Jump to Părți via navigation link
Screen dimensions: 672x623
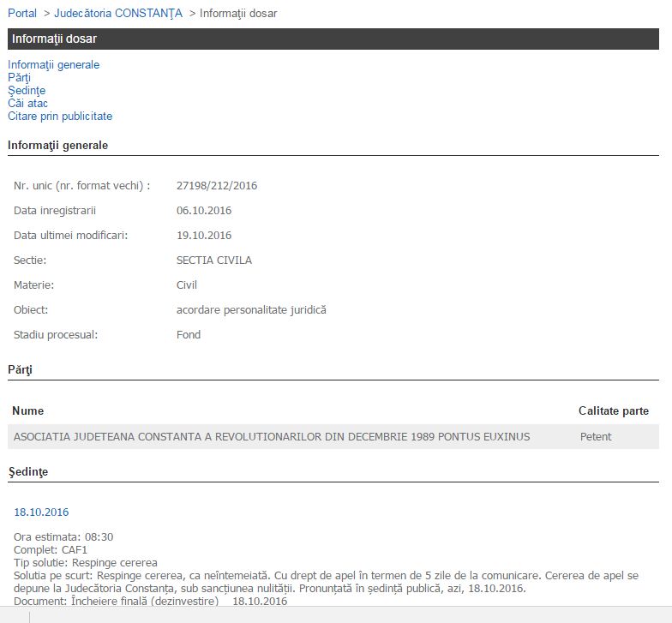click(19, 77)
